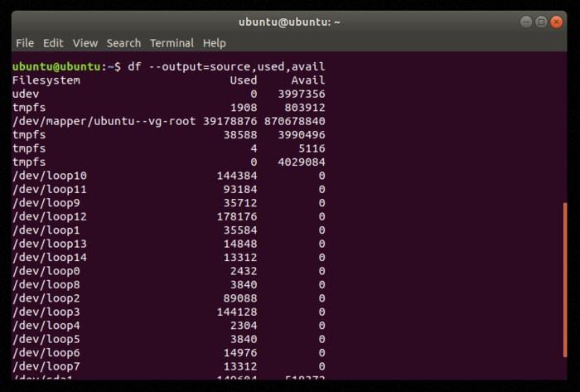Click the /dev/loop2 entry
Image resolution: width=580 pixels, height=392 pixels.
click(46, 298)
